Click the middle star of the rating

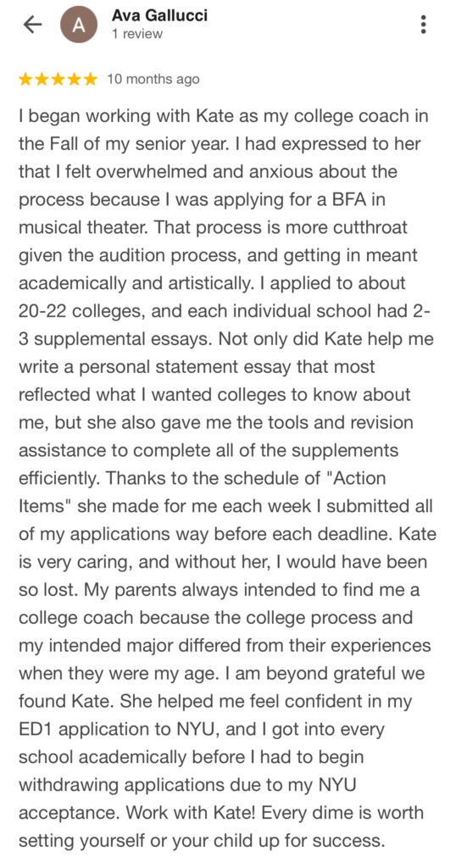click(x=58, y=79)
